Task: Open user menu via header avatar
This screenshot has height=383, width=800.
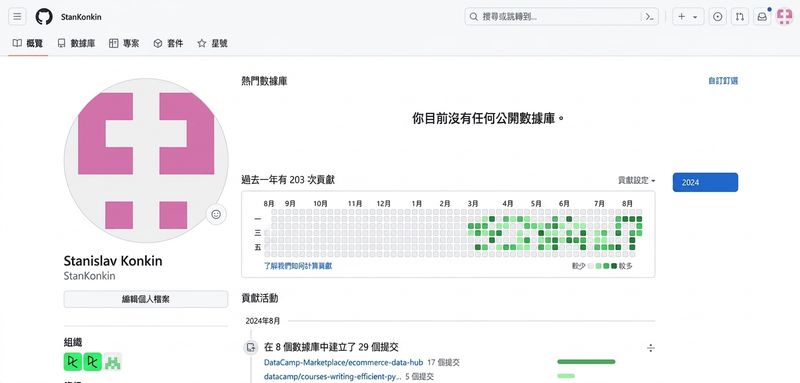Action: click(784, 17)
